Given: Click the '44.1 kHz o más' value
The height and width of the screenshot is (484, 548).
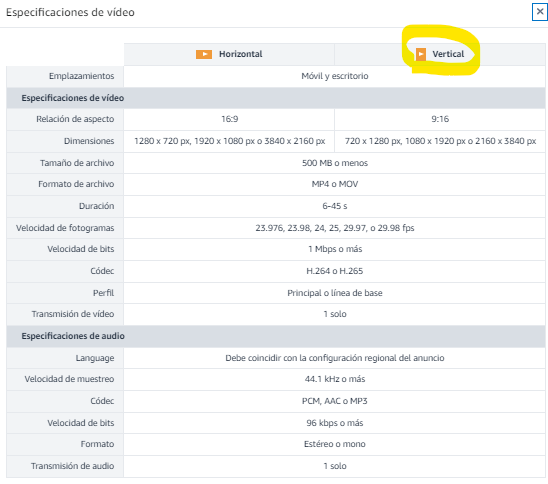Looking at the screenshot, I should coord(335,379).
